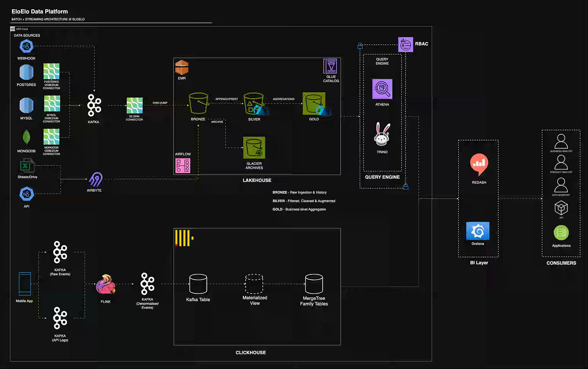Viewport: 588px width, 369px height.
Task: Select the Glacier Archives bucket icon
Action: pyautogui.click(x=254, y=148)
